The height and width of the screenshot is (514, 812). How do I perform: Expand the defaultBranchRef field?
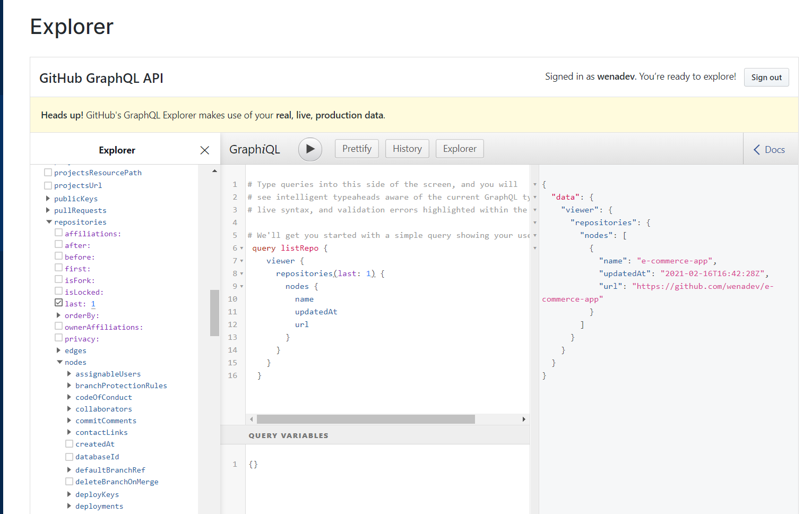tap(69, 470)
